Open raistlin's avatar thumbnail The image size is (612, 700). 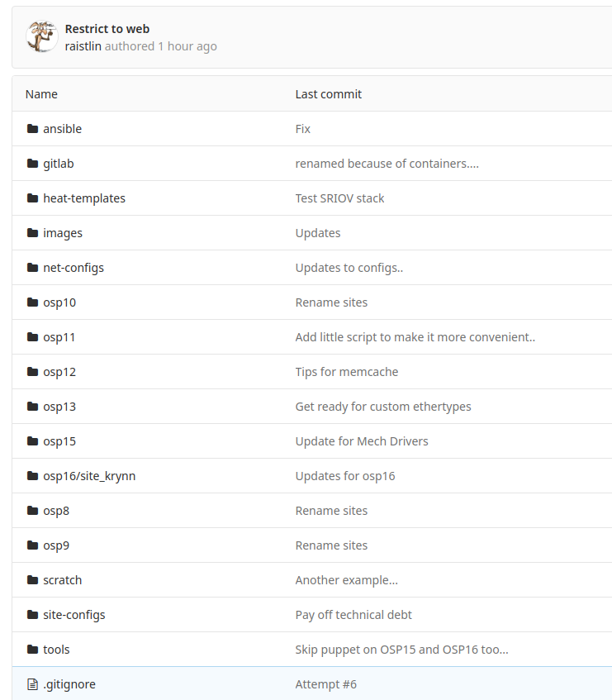point(41,37)
